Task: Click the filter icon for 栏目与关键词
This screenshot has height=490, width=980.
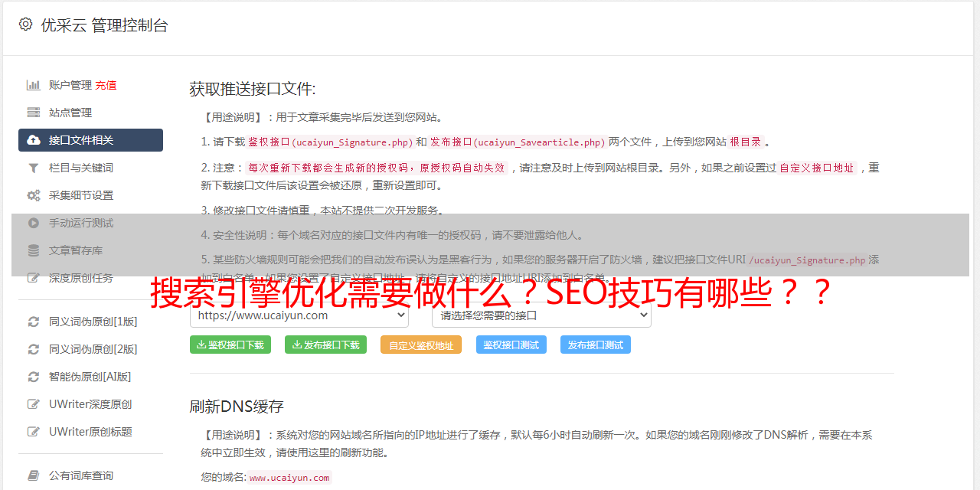Action: click(x=34, y=168)
